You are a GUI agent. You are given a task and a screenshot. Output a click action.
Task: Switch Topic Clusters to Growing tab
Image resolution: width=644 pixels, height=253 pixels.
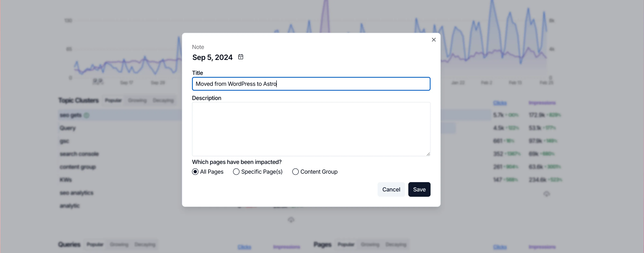137,100
